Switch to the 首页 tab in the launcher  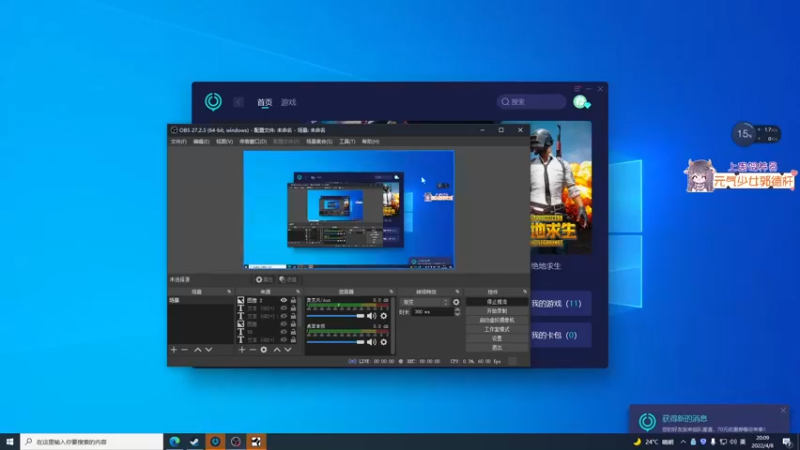point(264,102)
